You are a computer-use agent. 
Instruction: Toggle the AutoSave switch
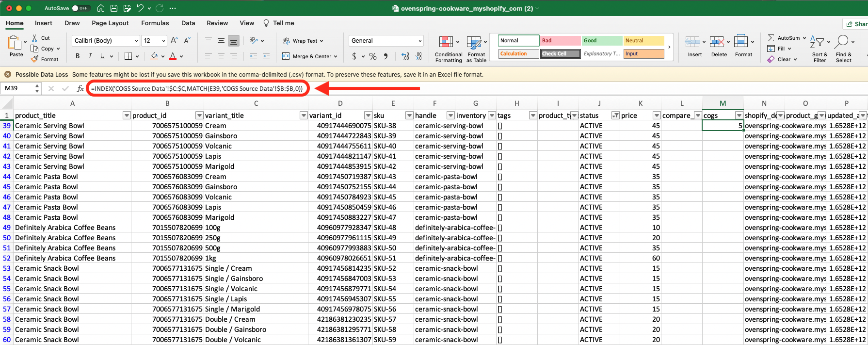(80, 8)
